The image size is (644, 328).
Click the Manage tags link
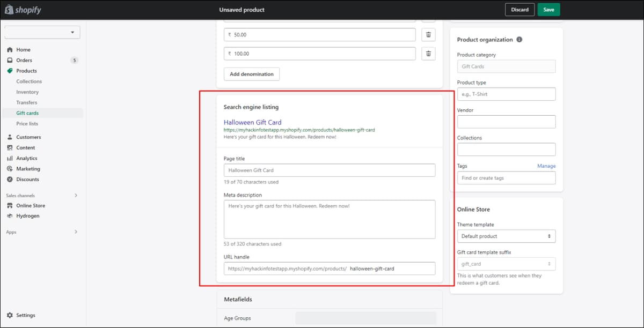coord(546,166)
